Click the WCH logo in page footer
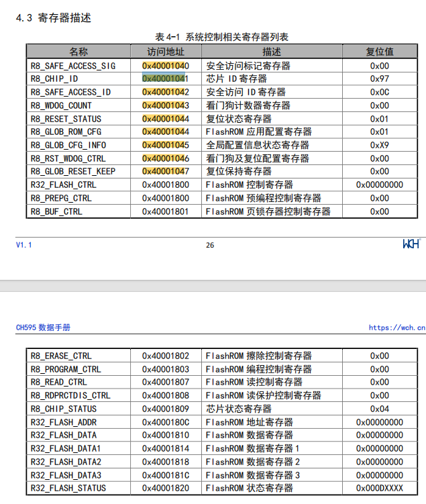426x504 pixels. [x=411, y=244]
